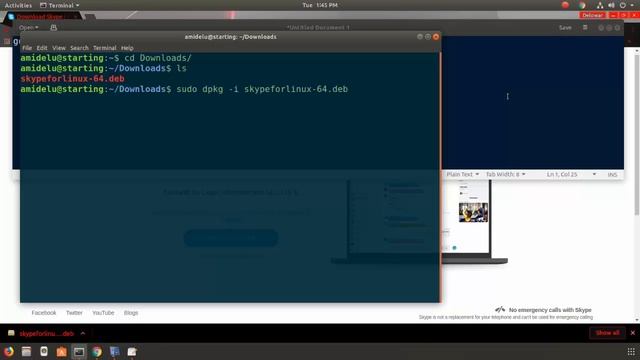Open the File menu in Terminal
The image size is (640, 360).
click(27, 48)
